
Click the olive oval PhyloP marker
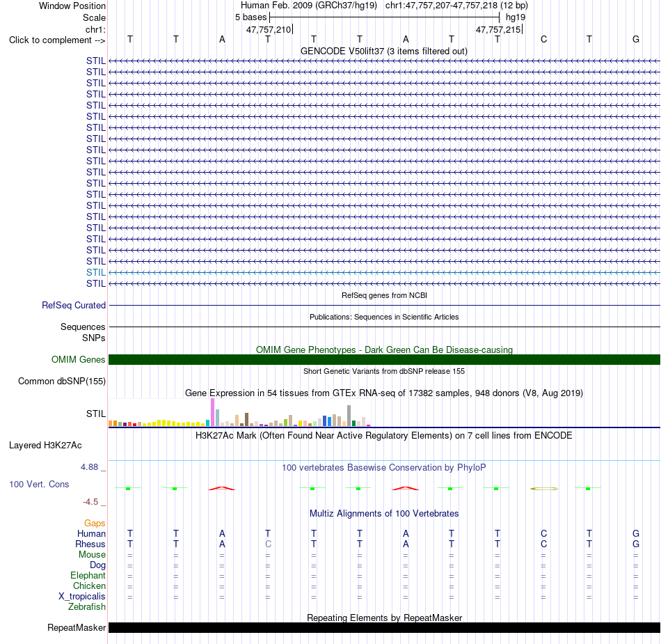pos(544,489)
